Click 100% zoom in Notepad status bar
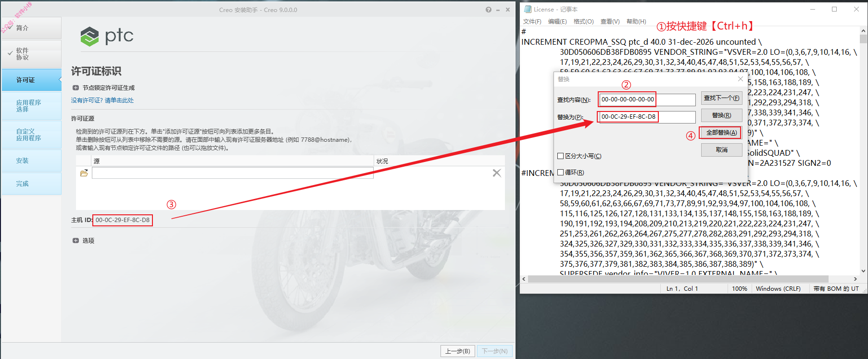Viewport: 868px width, 359px height. point(740,289)
